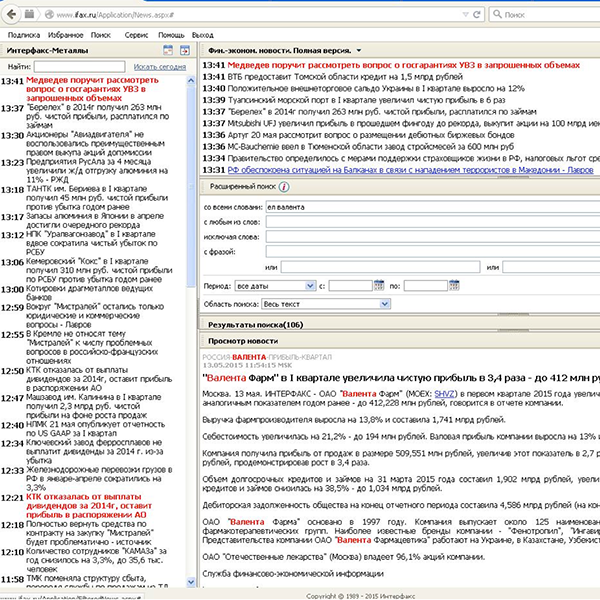Expand the Фин.-эконом. новости feed selector arrow
This screenshot has height=600, width=600.
(359, 51)
